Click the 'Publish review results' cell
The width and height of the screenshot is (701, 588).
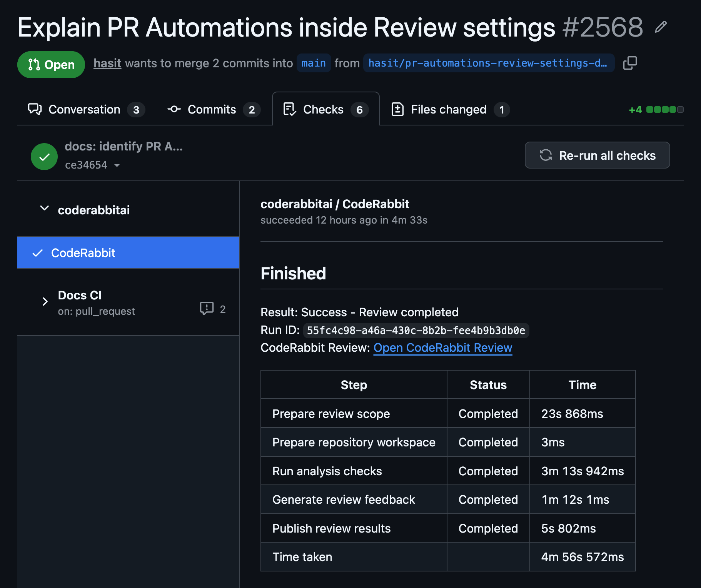pos(354,528)
